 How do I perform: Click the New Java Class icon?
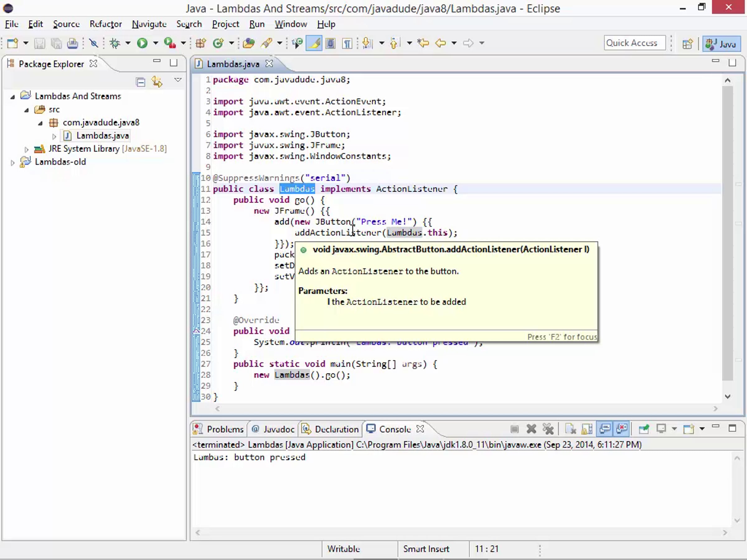[x=218, y=43]
